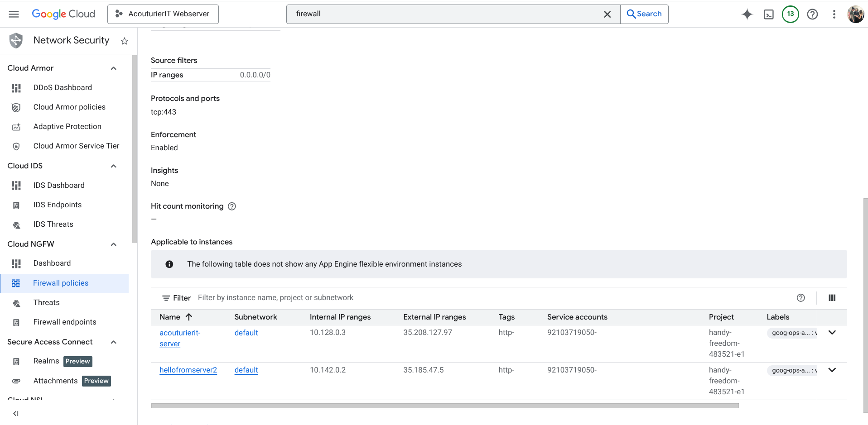This screenshot has width=868, height=425.
Task: Launch Gemini AI assistant sparkle icon
Action: point(747,14)
